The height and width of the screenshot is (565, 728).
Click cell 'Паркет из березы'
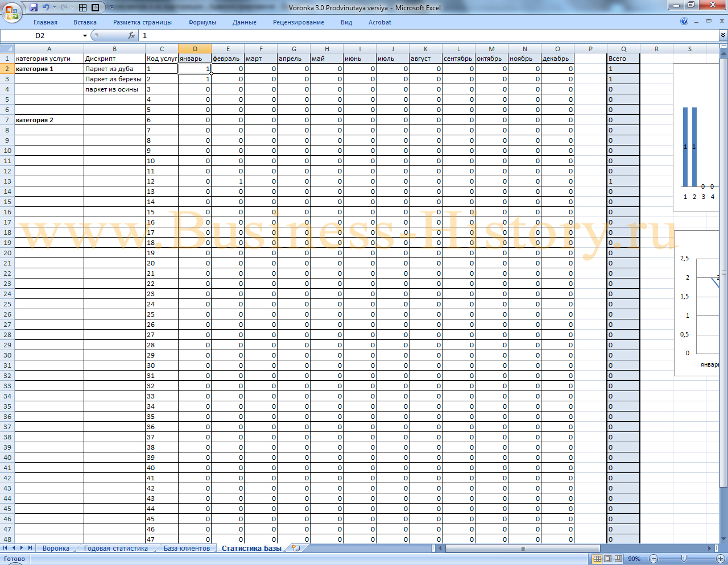pyautogui.click(x=115, y=79)
